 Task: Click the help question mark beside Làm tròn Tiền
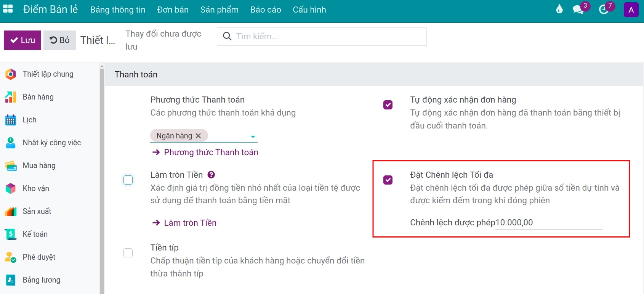[x=211, y=175]
